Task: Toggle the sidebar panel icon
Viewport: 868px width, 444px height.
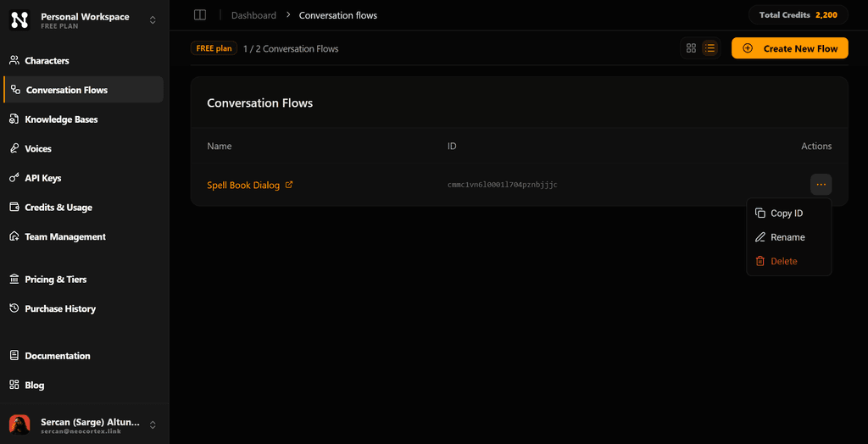Action: [x=200, y=15]
